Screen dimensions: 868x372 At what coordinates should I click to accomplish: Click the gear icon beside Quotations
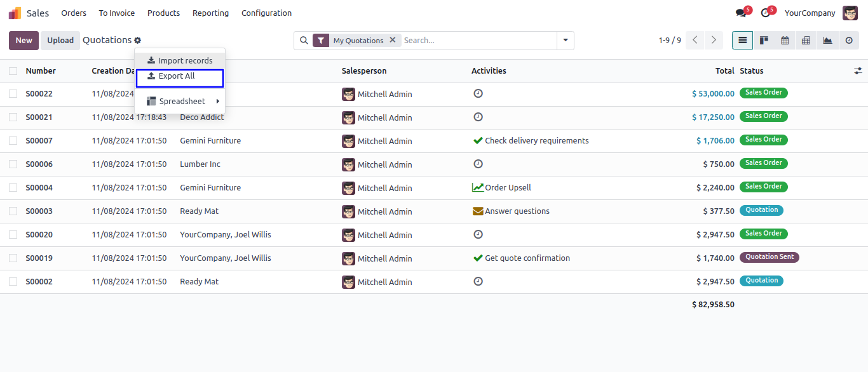pyautogui.click(x=138, y=41)
